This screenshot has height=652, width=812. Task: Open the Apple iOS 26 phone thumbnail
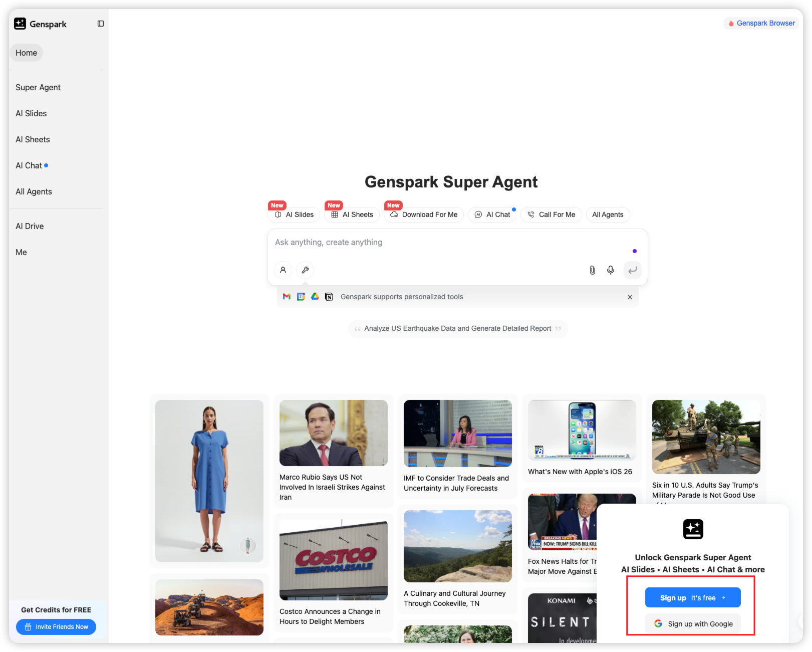click(x=582, y=430)
